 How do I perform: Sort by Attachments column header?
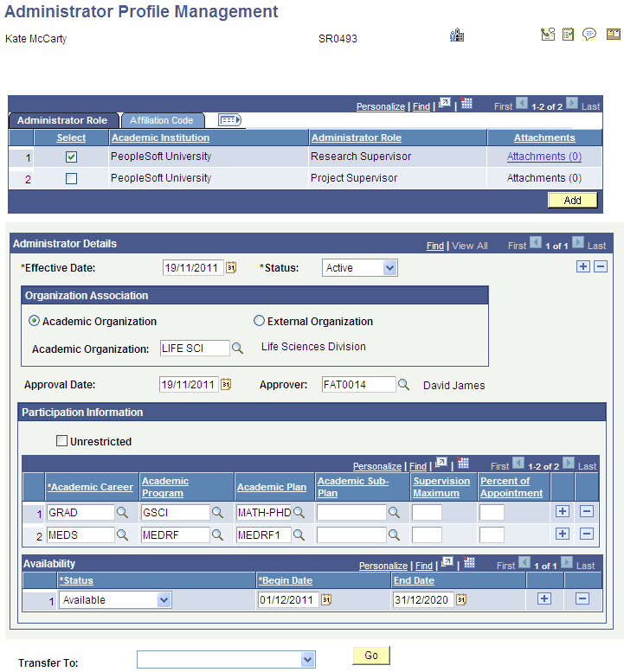click(x=544, y=138)
